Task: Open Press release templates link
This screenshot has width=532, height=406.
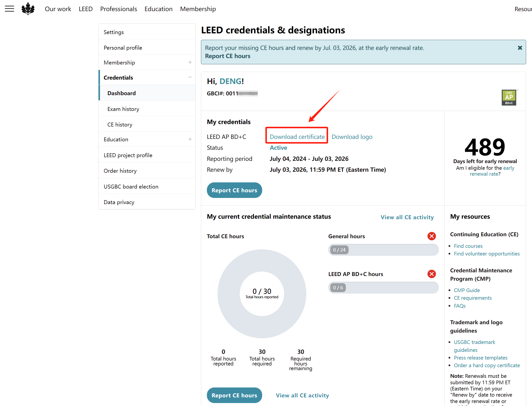Action: tap(481, 358)
